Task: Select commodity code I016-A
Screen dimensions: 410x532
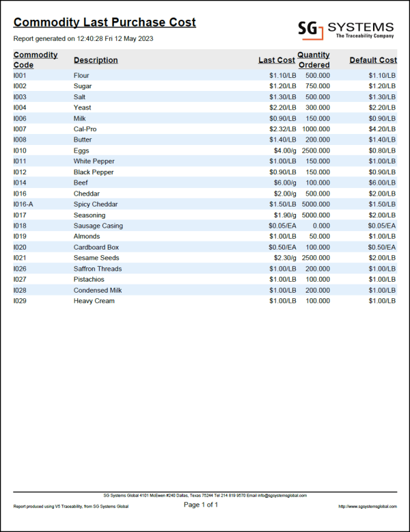Action: tap(23, 204)
